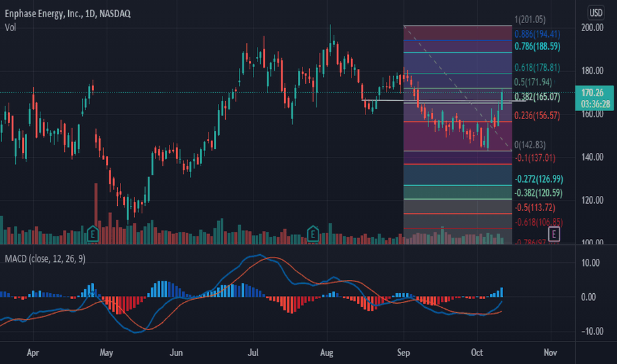Click the Nov label on time axis
Image resolution: width=617 pixels, height=364 pixels.
coord(550,353)
